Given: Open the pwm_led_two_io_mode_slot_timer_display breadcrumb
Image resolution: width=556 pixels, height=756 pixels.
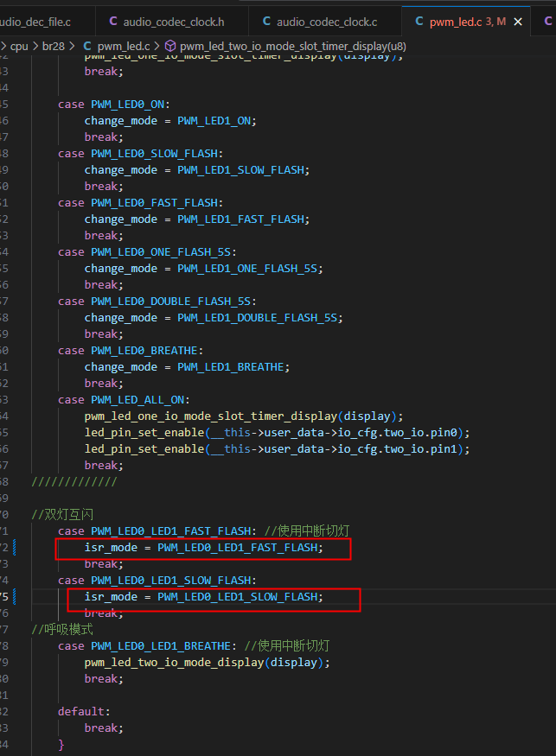Looking at the screenshot, I should point(293,47).
